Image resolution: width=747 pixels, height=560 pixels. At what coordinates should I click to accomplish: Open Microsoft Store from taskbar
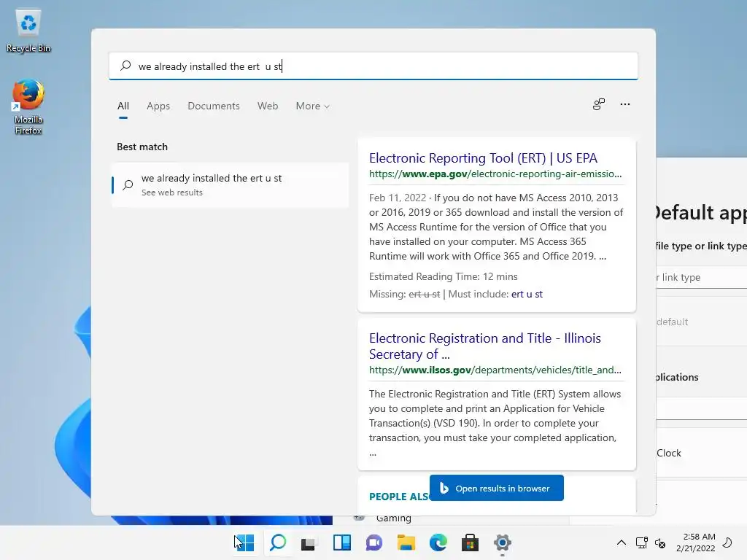(x=471, y=542)
